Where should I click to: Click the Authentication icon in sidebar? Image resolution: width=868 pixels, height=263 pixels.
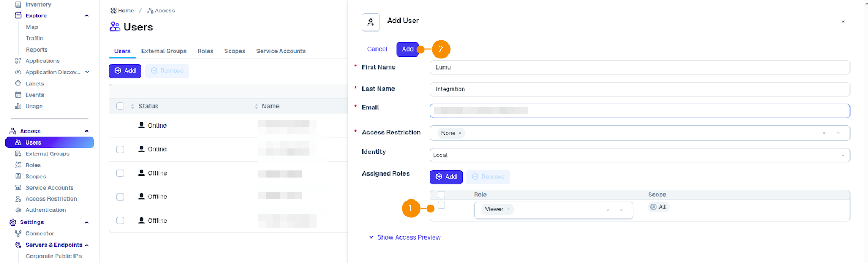point(18,210)
